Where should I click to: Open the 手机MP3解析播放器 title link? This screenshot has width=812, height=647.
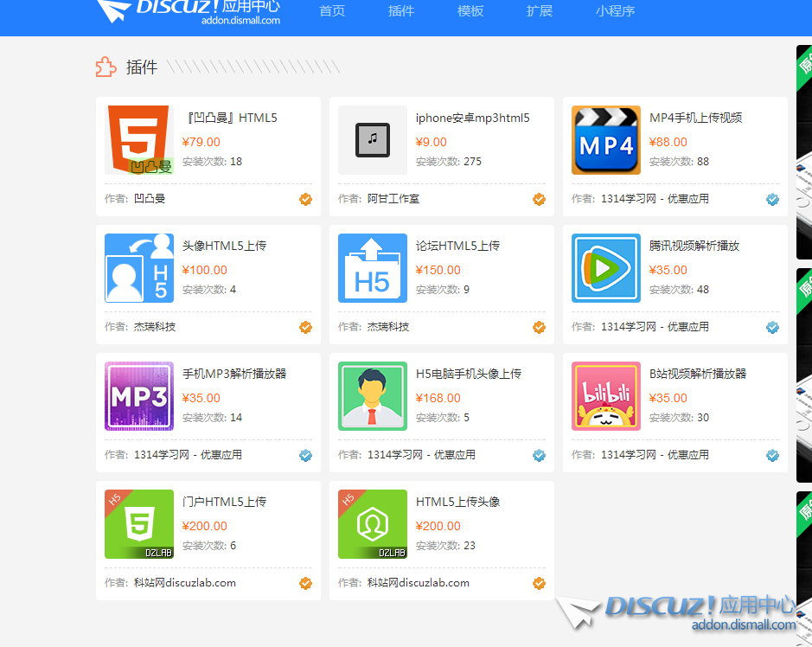click(x=234, y=374)
